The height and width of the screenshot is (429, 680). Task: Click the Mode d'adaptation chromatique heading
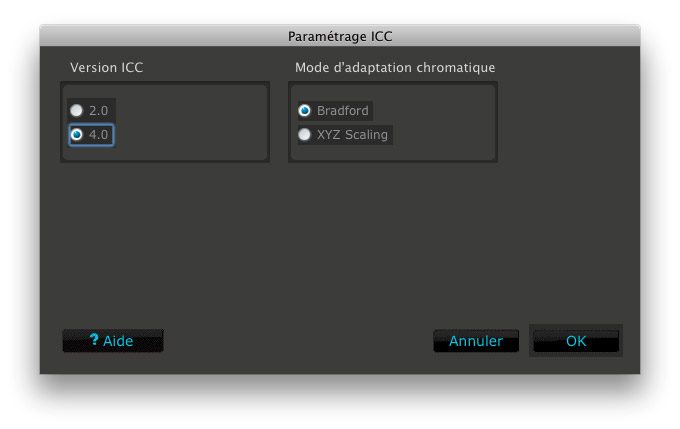[395, 68]
